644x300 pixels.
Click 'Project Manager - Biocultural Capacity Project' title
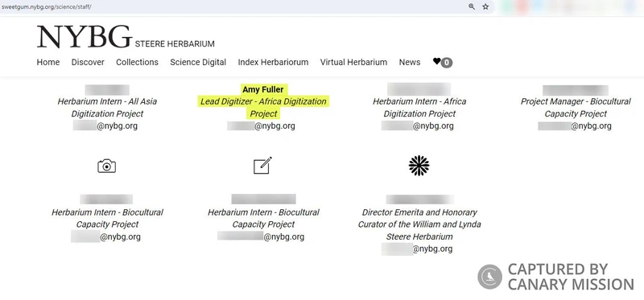[x=576, y=108]
